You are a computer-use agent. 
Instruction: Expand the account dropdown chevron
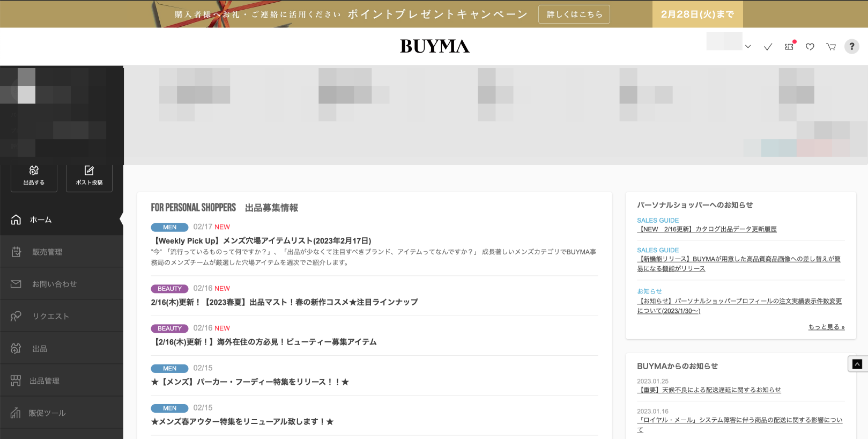[748, 47]
